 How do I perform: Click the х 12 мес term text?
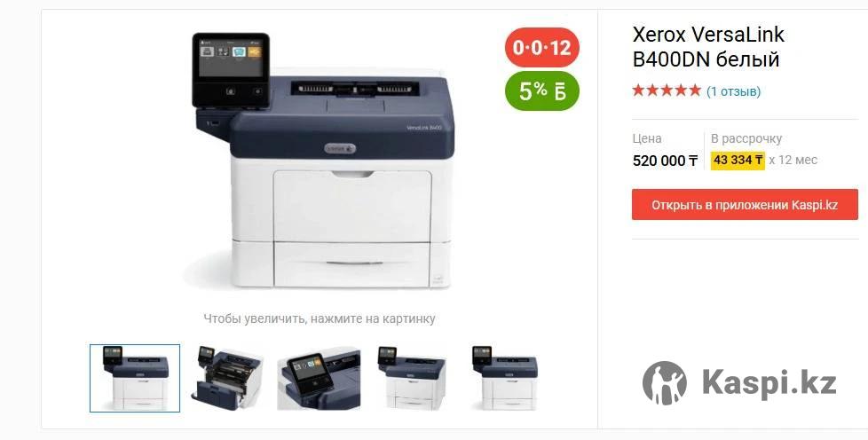coord(793,160)
